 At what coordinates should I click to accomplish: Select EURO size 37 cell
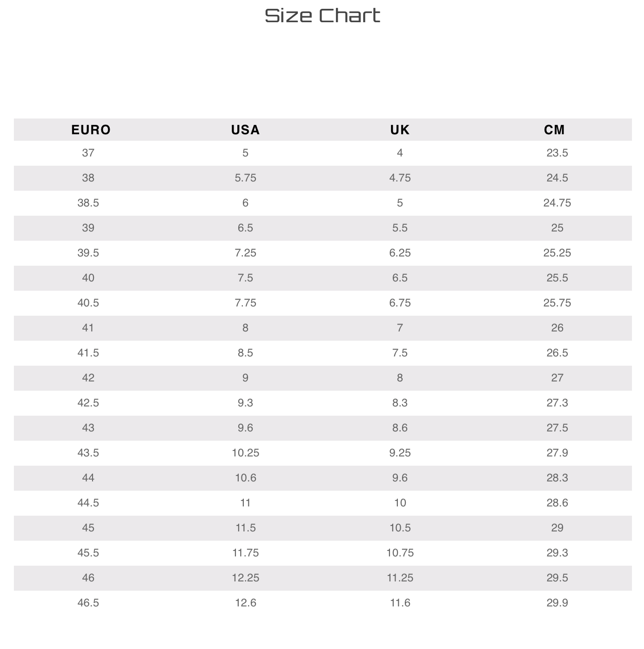point(88,153)
